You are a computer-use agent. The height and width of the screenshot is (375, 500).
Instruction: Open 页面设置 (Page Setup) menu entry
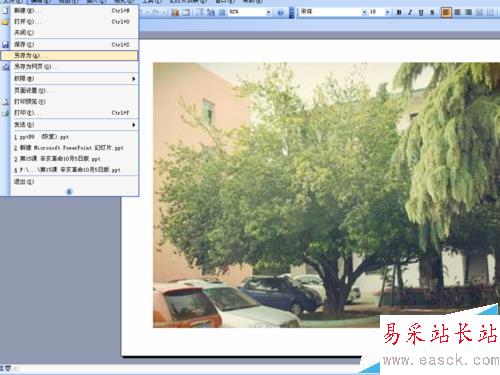[69, 90]
